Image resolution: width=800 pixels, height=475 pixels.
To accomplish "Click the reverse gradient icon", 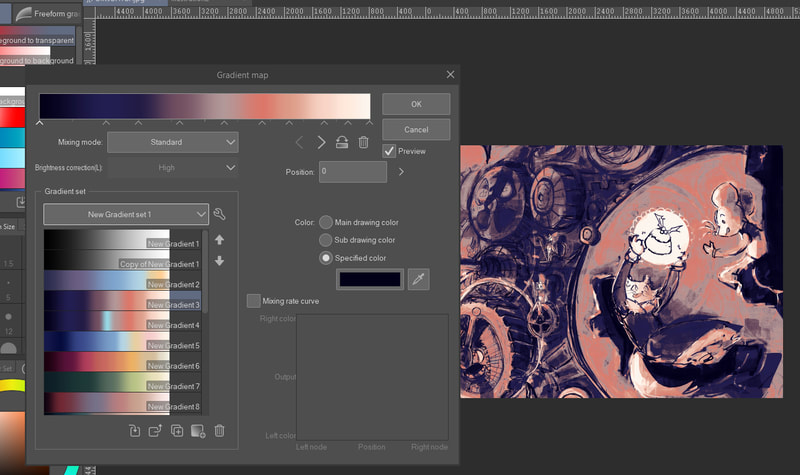I will pyautogui.click(x=342, y=142).
